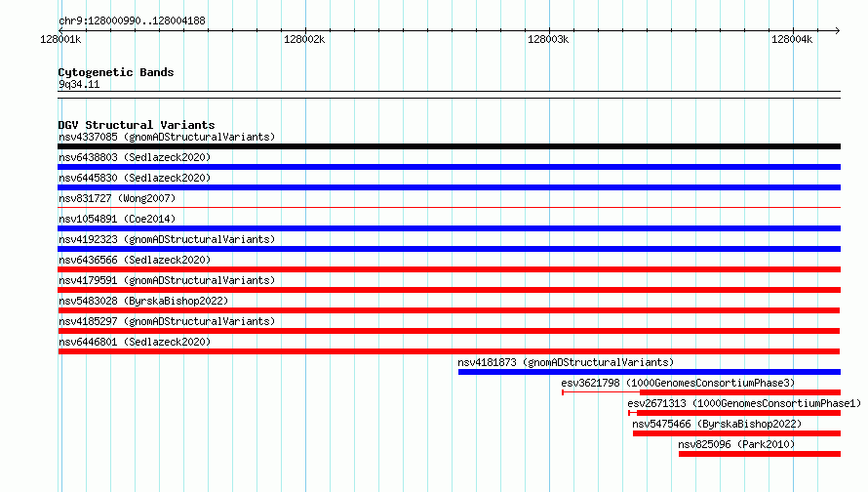
Task: Click the red bar under nsv4179591
Action: click(x=449, y=290)
